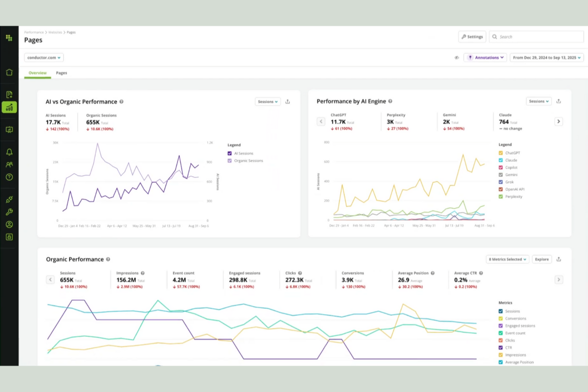Open Help via the question mark icon

(9, 177)
